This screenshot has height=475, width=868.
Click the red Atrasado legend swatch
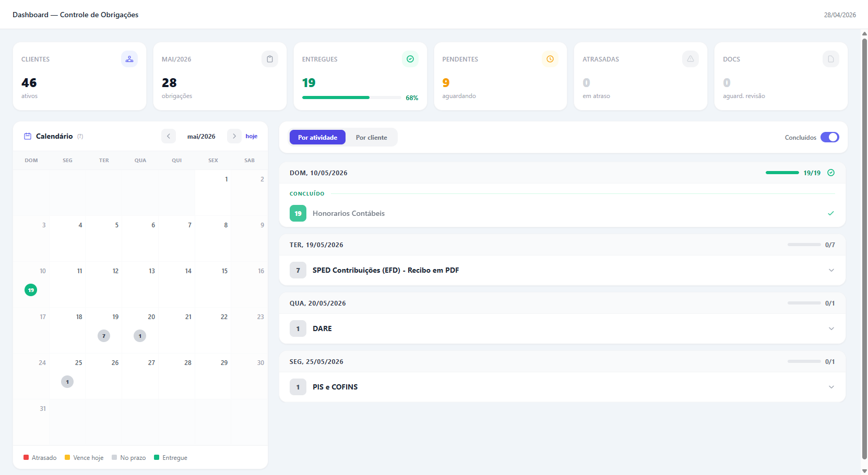(26, 457)
